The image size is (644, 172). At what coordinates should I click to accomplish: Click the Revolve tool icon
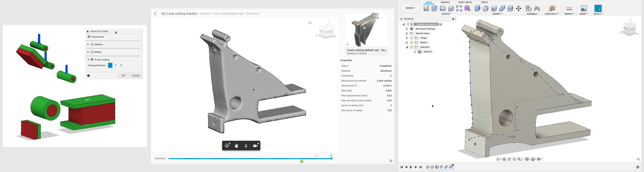pos(443,8)
